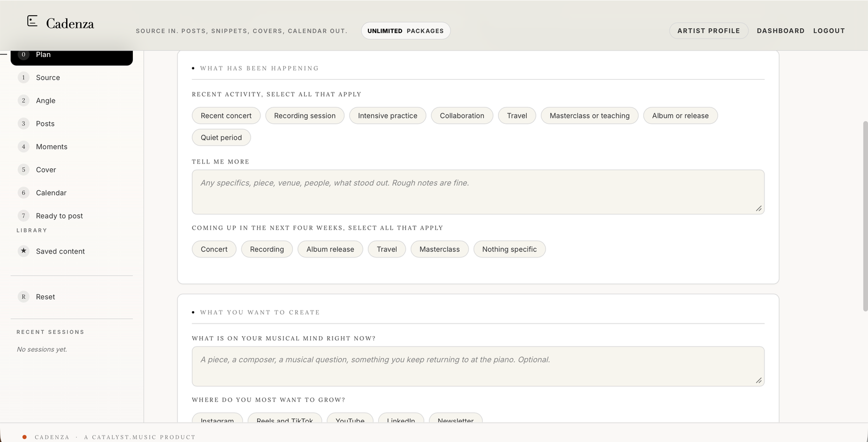Click the 'WHAT YOU WANT TO CREATE' heading
This screenshot has height=442, width=868.
click(x=260, y=313)
